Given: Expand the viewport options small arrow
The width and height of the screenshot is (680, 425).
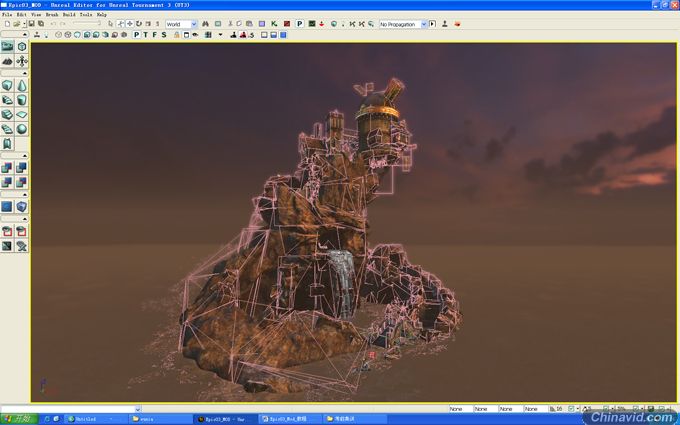Looking at the screenshot, I should click(x=220, y=35).
